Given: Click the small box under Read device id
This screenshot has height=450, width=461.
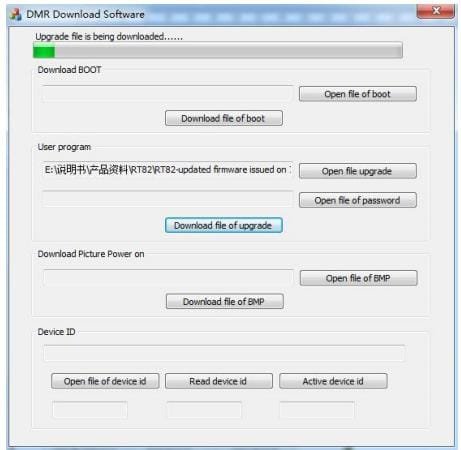Looking at the screenshot, I should 204,410.
